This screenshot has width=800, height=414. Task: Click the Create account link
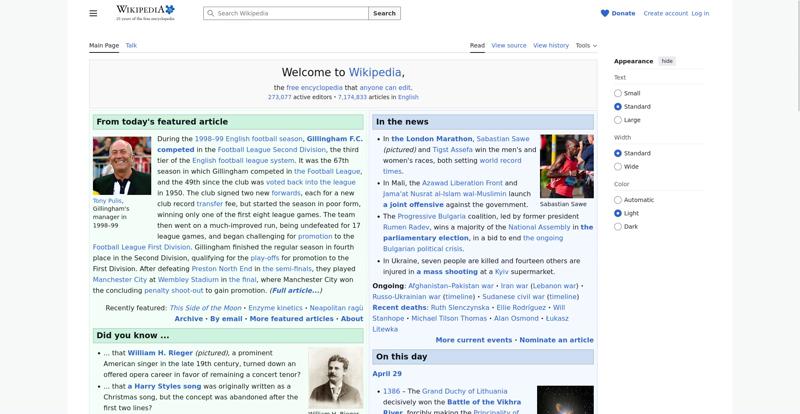click(665, 13)
